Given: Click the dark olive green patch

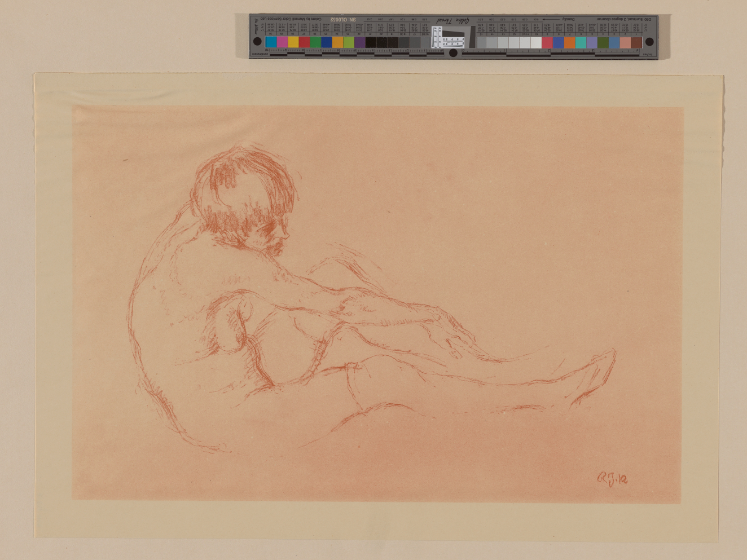Looking at the screenshot, I should [603, 42].
